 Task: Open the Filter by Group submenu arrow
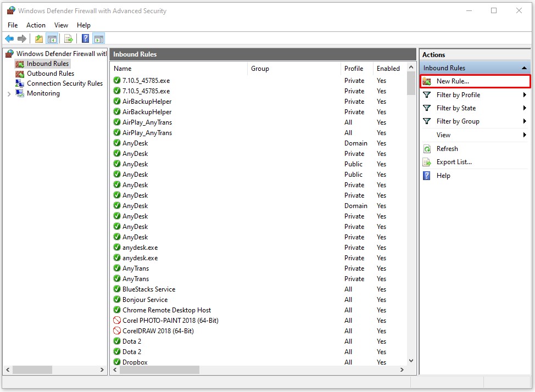coord(525,121)
